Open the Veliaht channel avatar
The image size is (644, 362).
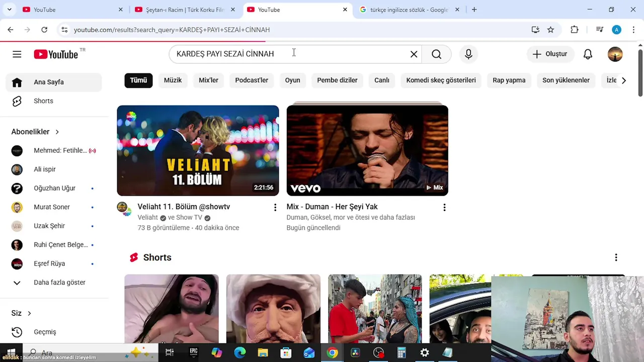click(x=122, y=208)
